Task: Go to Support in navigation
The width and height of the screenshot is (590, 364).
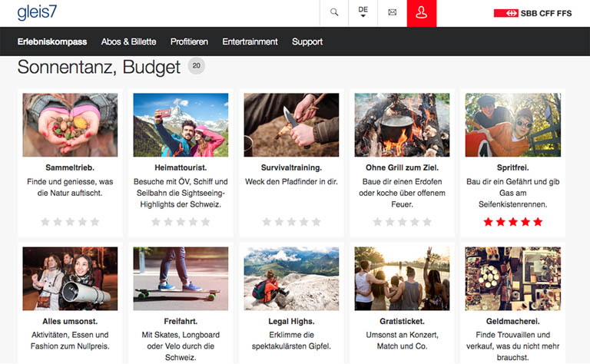Action: pos(307,41)
